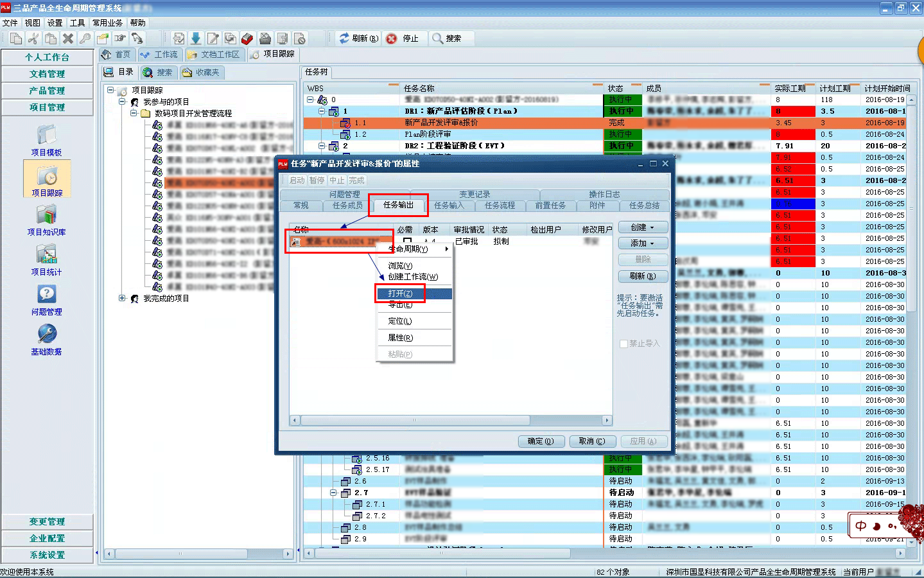The height and width of the screenshot is (578, 924).
Task: Open 项目跟踪 icon in left sidebar
Action: [47, 176]
